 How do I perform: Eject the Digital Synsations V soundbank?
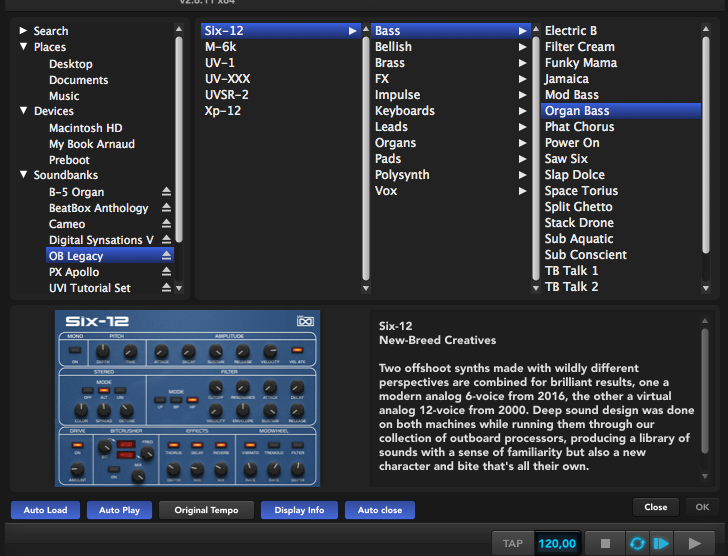[166, 239]
